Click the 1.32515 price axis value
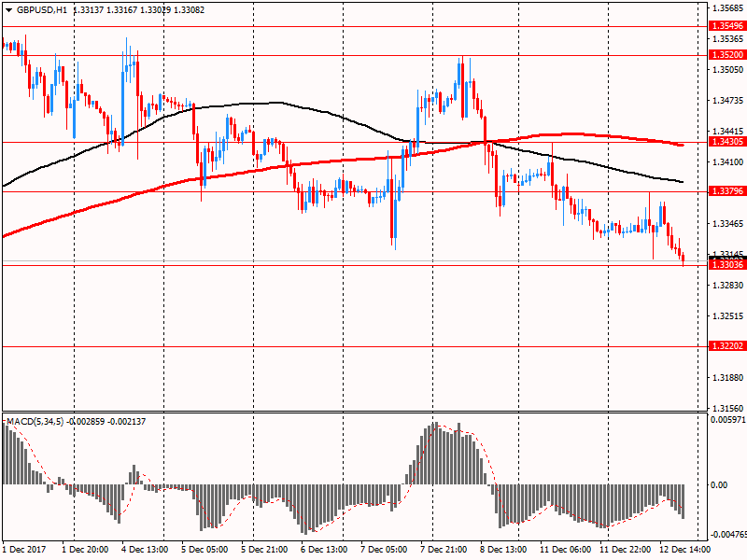747x560 pixels. [728, 316]
